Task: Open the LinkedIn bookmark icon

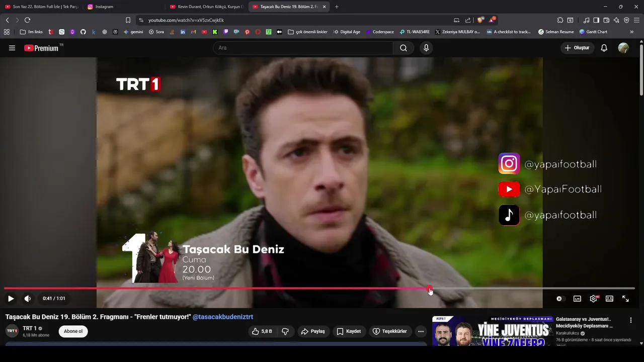Action: point(183,32)
